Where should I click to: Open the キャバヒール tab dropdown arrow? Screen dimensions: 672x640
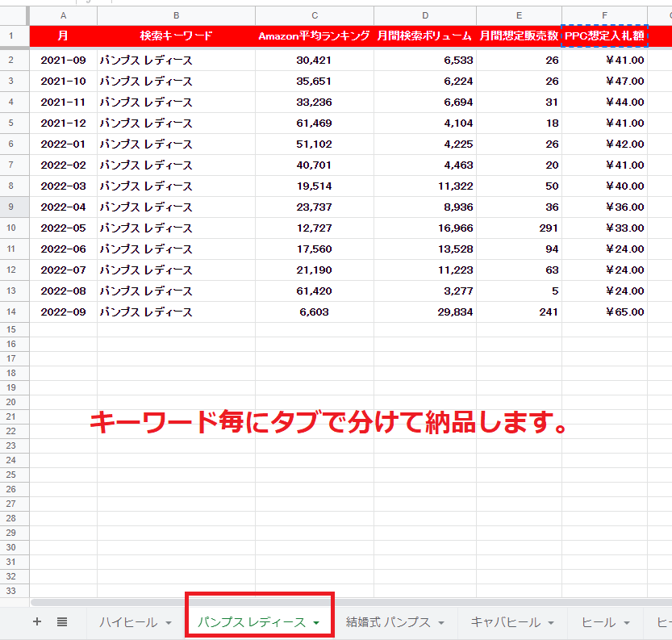pos(551,623)
